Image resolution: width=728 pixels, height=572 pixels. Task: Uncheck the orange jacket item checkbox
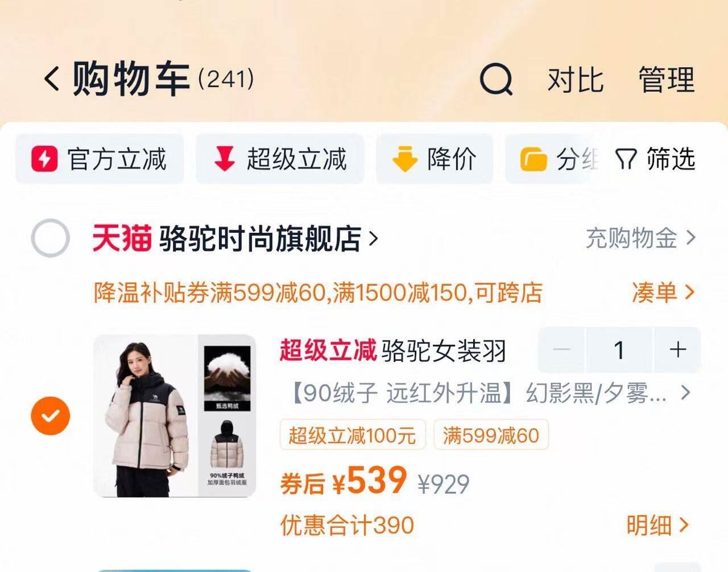click(x=51, y=416)
